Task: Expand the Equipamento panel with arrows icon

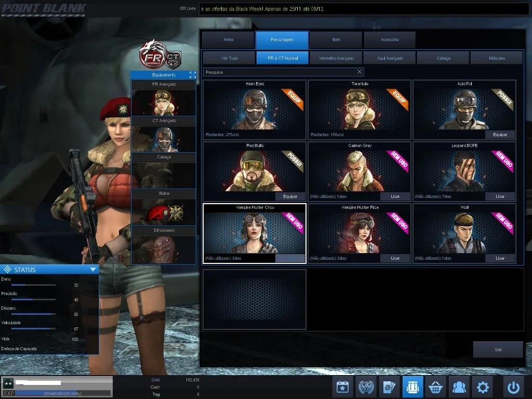Action: pos(193,75)
